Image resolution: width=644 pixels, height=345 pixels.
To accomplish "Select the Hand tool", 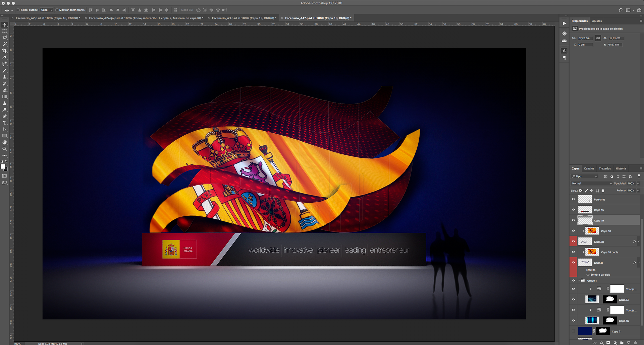I will 5,142.
